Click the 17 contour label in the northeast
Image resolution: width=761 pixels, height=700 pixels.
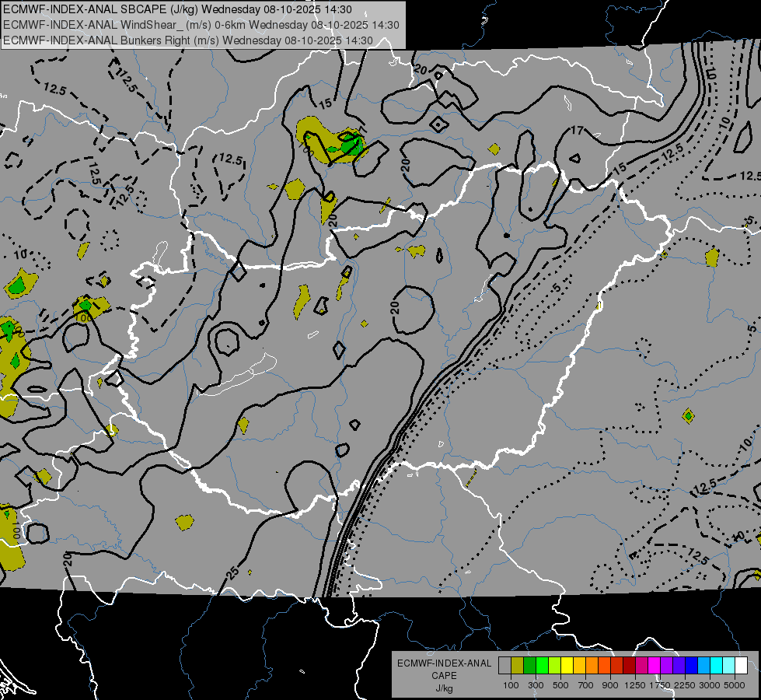tap(577, 130)
